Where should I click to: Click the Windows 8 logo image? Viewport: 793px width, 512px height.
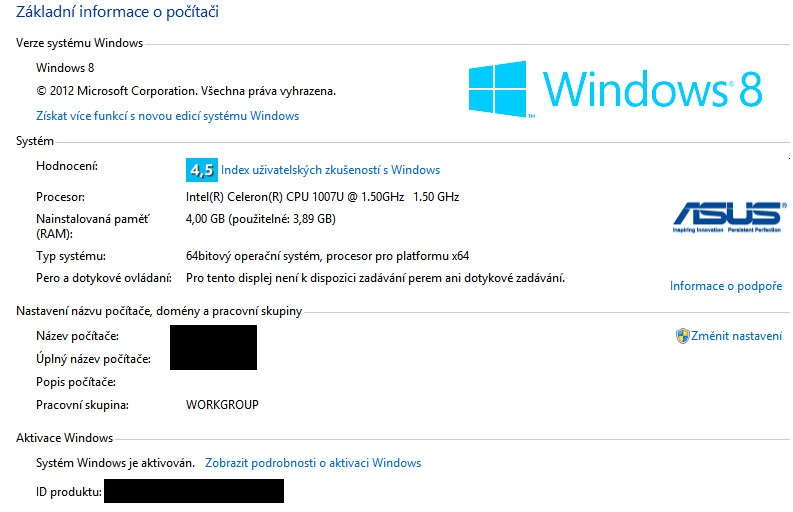[615, 90]
